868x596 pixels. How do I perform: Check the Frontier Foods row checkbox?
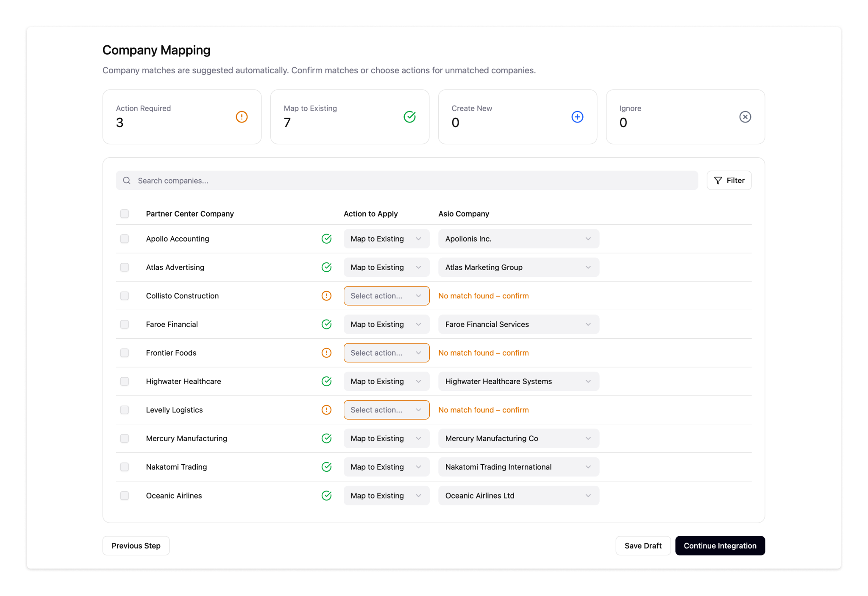tap(124, 353)
